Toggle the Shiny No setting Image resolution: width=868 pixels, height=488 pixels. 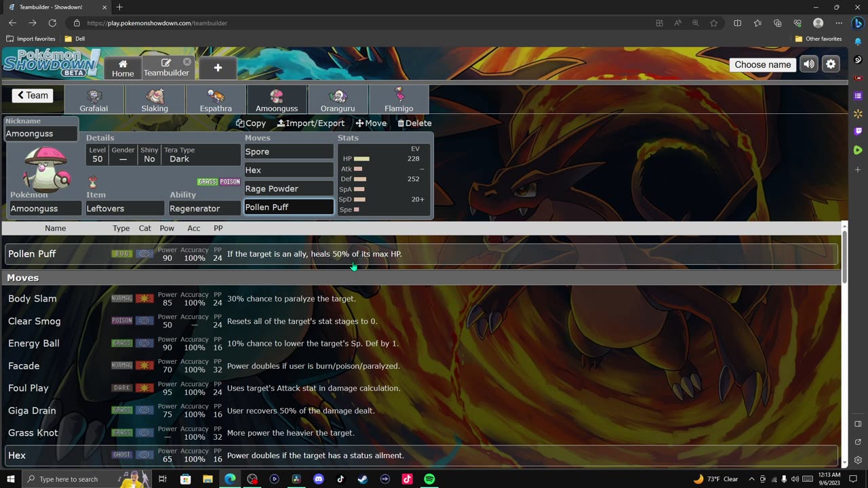(149, 155)
